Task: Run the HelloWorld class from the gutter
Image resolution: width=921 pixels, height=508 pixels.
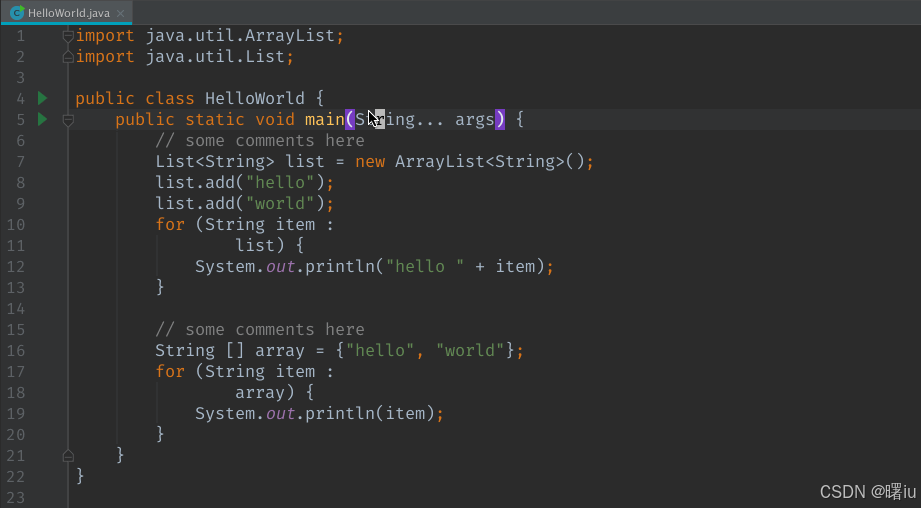Action: pos(42,98)
